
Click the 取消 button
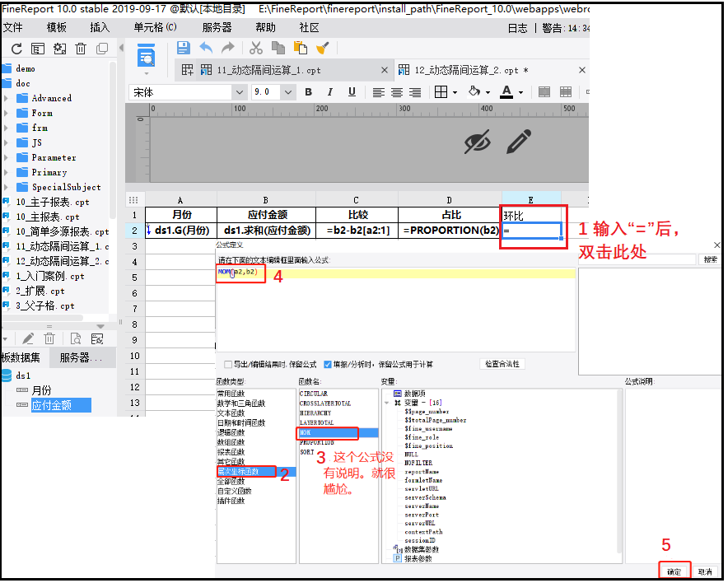(705, 571)
